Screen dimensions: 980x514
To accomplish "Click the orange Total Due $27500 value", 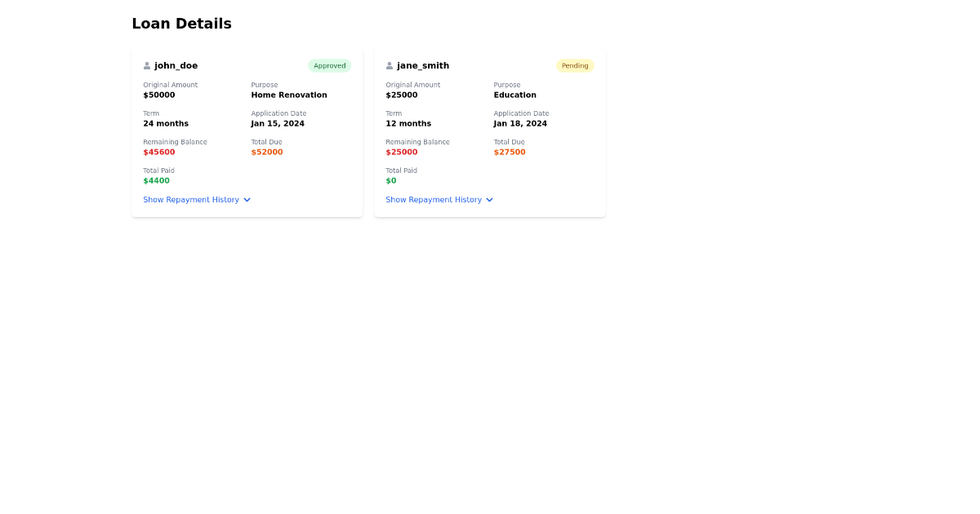I will point(510,152).
